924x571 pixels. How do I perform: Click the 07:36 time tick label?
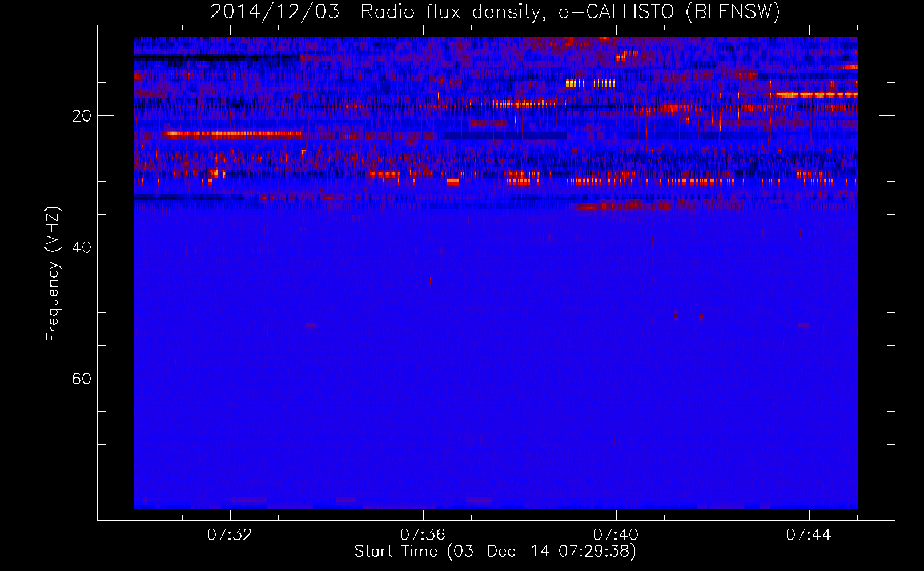pyautogui.click(x=423, y=535)
